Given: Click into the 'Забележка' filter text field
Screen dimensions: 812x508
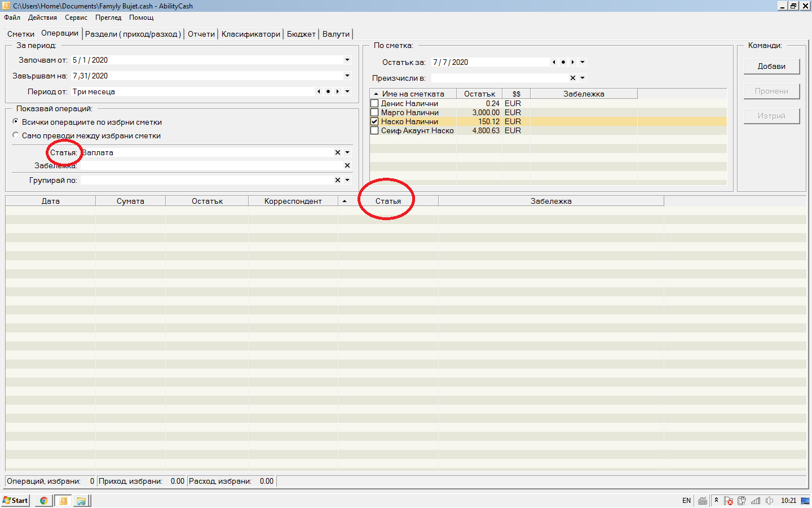Looking at the screenshot, I should pyautogui.click(x=209, y=165).
